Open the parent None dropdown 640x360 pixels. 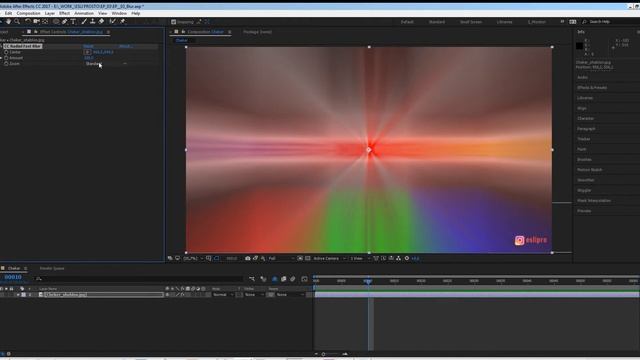point(290,295)
